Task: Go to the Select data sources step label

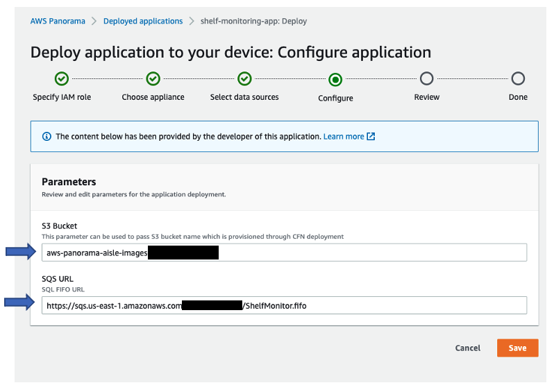Action: pos(244,97)
